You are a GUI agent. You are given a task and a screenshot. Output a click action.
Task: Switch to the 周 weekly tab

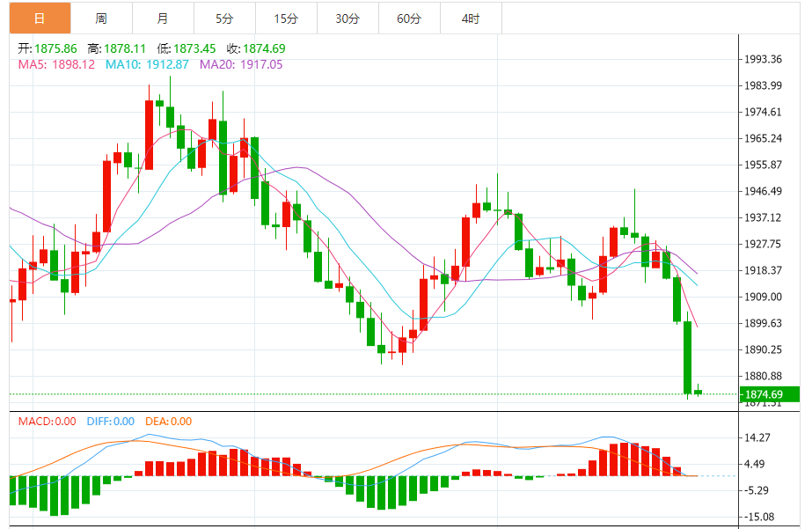coord(101,18)
